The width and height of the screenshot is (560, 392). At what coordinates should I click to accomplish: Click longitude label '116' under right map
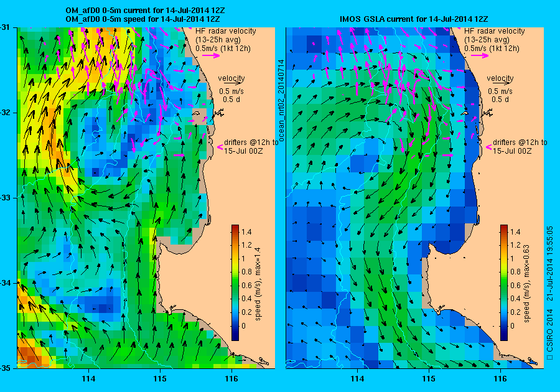tap(500, 379)
